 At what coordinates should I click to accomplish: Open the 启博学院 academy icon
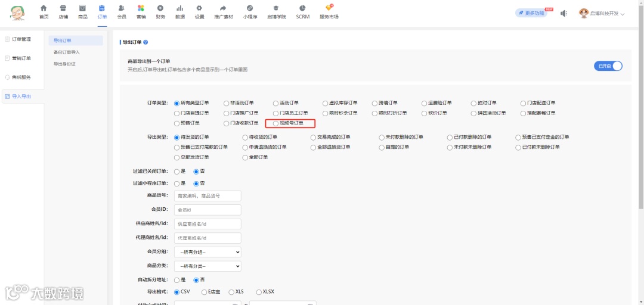tap(277, 8)
